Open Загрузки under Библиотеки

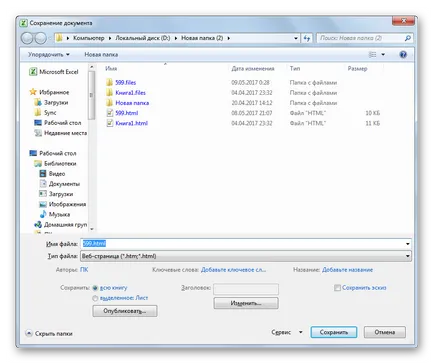56,194
